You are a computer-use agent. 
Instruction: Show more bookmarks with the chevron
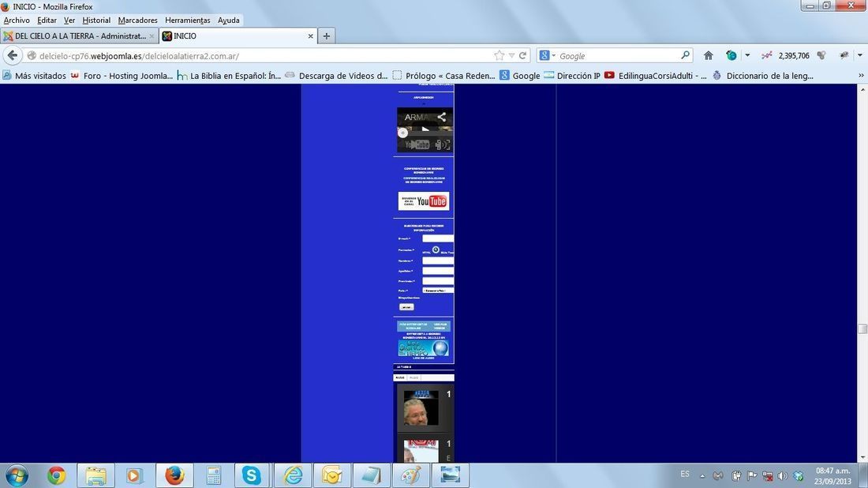point(861,75)
